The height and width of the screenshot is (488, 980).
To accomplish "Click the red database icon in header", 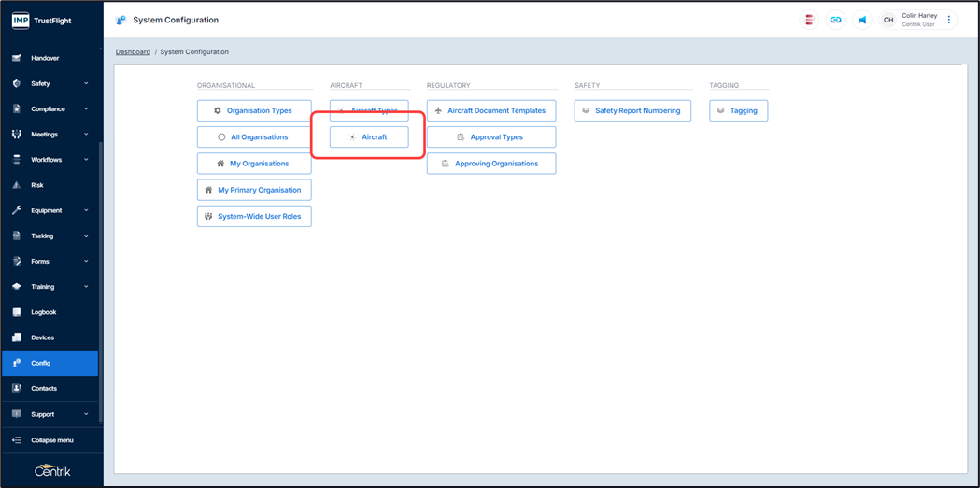I will point(809,20).
